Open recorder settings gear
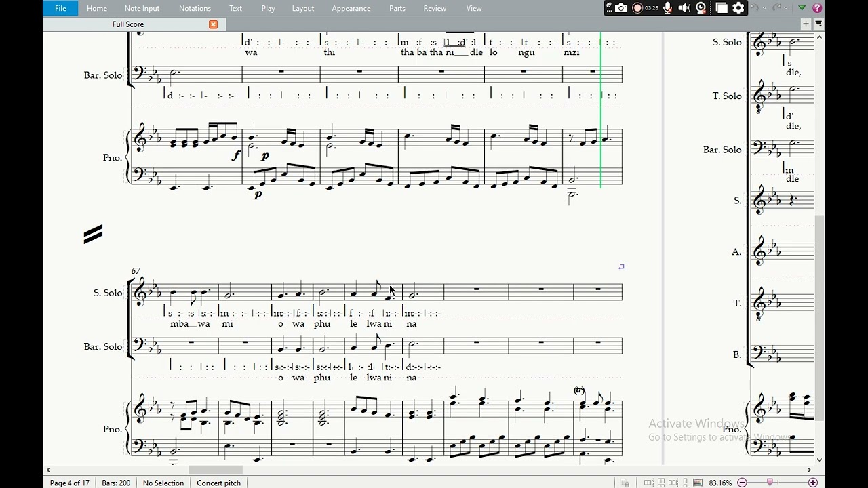This screenshot has width=868, height=488. click(738, 8)
